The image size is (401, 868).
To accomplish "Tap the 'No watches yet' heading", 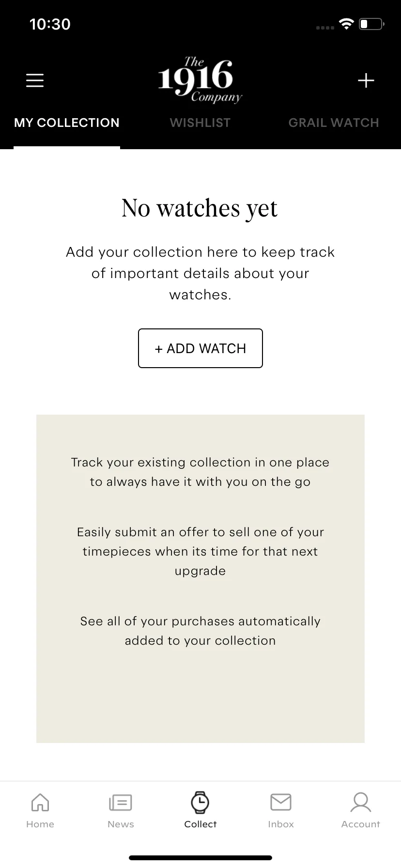I will (x=200, y=208).
